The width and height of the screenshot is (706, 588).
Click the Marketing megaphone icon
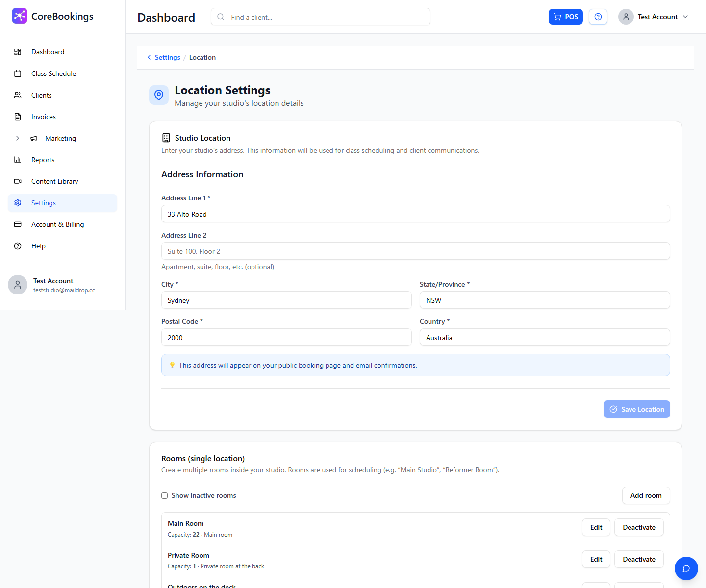[x=33, y=138]
